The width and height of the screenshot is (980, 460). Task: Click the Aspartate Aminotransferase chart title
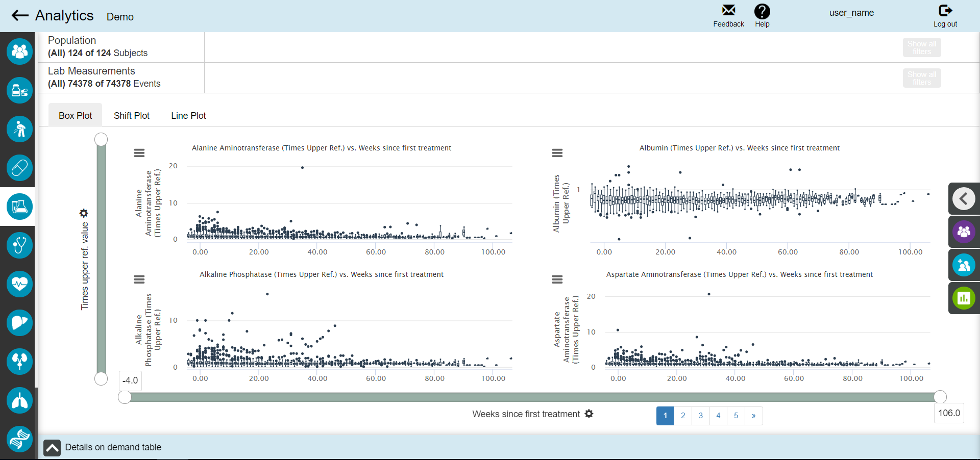point(740,274)
